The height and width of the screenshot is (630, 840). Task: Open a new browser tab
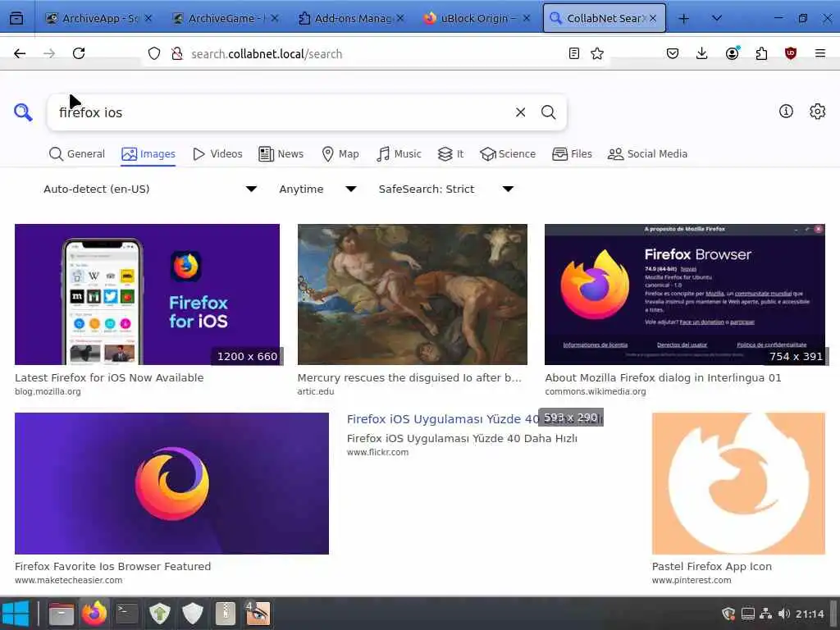(683, 19)
